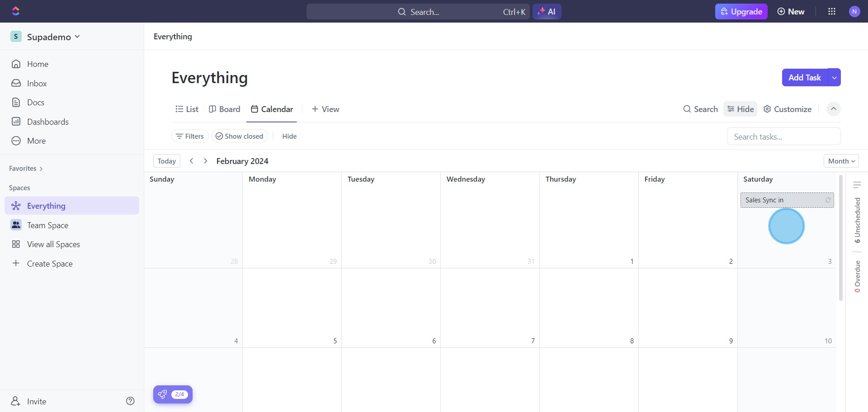Viewport: 868px width, 412px height.
Task: Click the global Search bar
Action: (x=418, y=12)
